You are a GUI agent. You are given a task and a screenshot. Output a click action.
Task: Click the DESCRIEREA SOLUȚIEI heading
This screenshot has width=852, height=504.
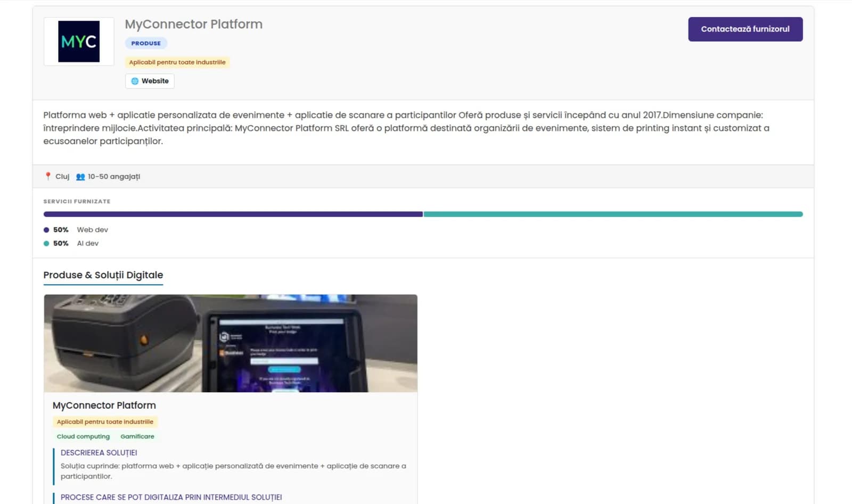tap(99, 453)
